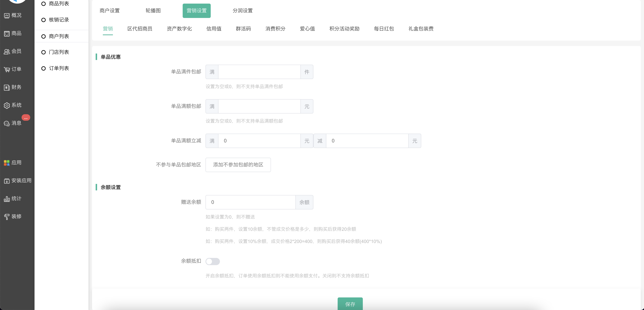644x310 pixels.
Task: Toggle the 余额抵扣 switch on
Action: click(x=213, y=261)
